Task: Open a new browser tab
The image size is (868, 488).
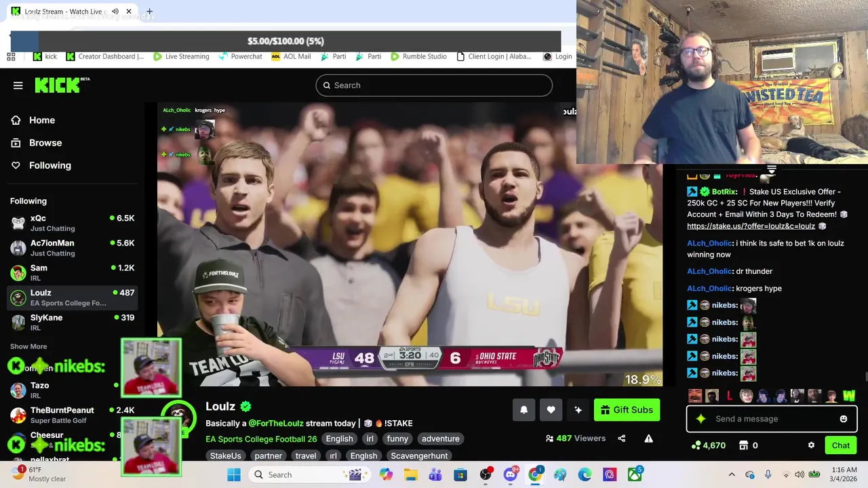Action: (x=149, y=12)
